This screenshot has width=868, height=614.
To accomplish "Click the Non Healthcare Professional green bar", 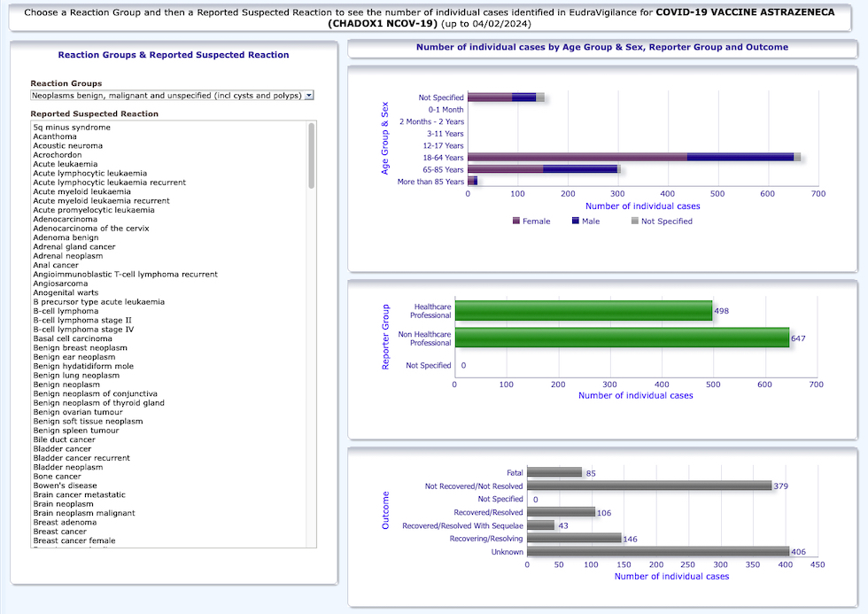I will (x=622, y=338).
